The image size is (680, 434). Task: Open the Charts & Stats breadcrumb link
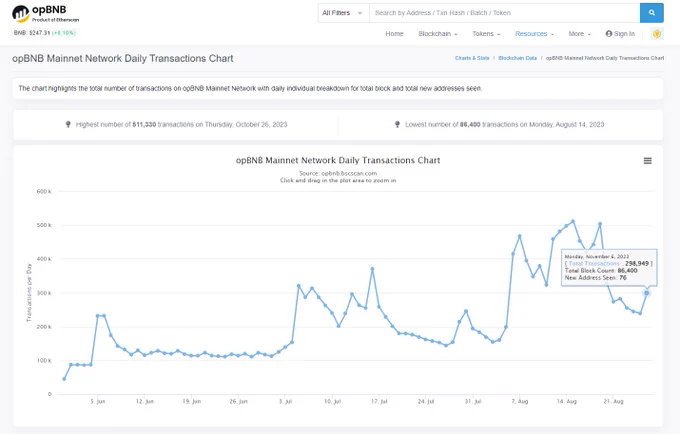click(472, 58)
